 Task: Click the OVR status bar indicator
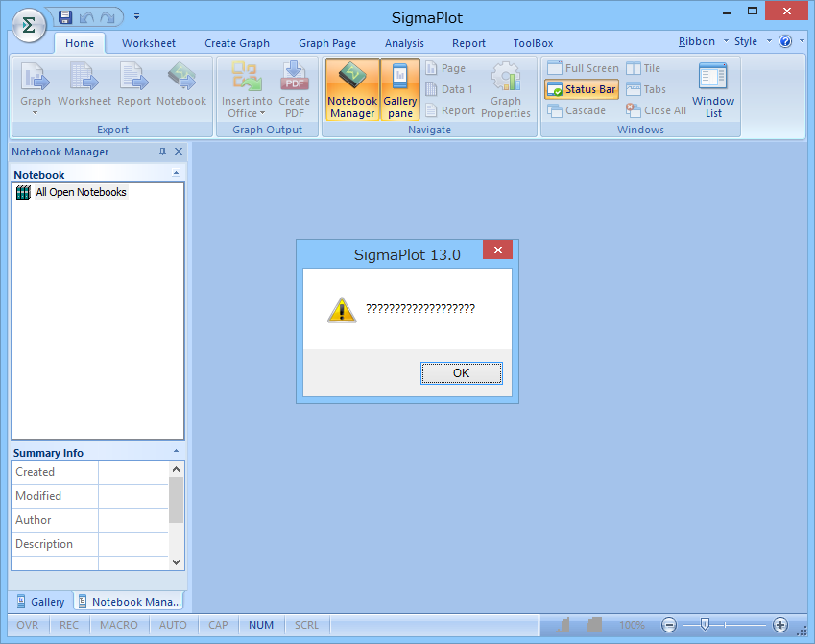pos(28,625)
